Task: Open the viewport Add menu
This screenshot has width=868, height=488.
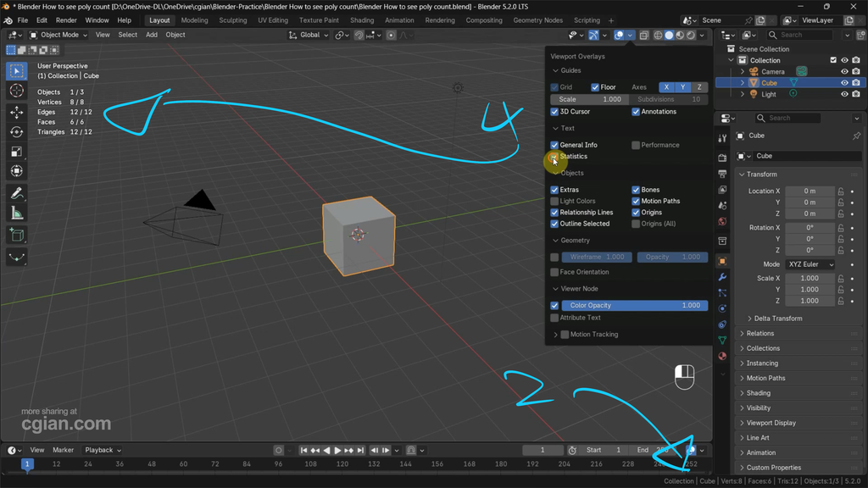Action: click(x=151, y=35)
